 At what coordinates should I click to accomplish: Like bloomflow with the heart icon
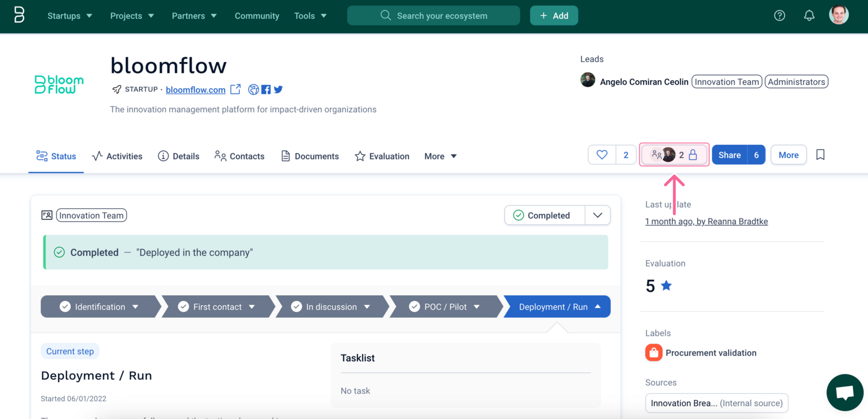point(602,155)
